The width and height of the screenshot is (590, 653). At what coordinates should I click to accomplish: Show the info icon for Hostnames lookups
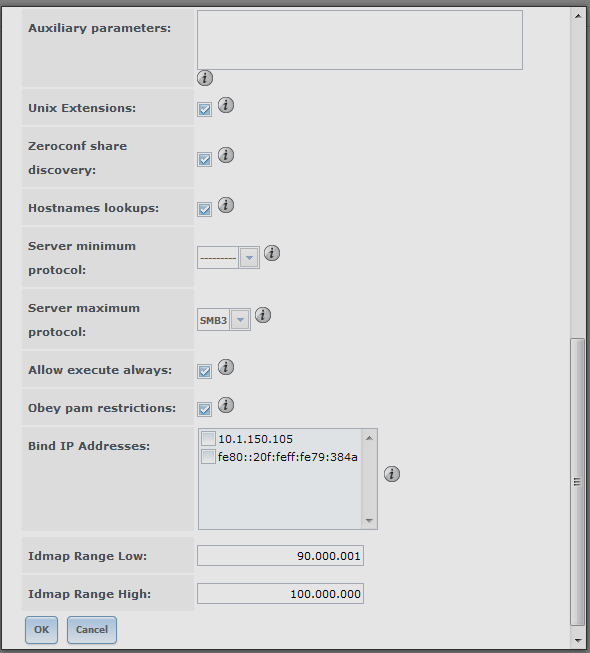pyautogui.click(x=226, y=205)
